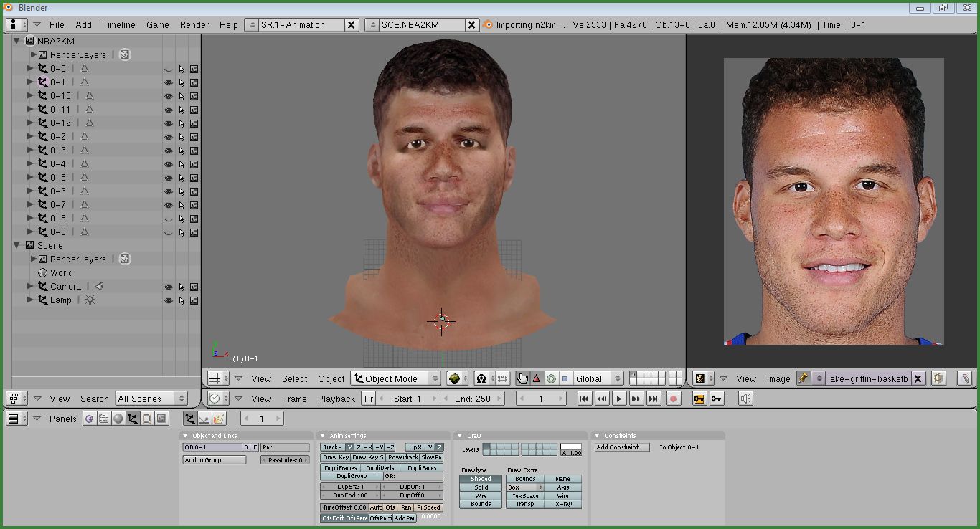Viewport: 980px width, 529px height.
Task: Open the viewport draw type selector
Action: (x=457, y=378)
